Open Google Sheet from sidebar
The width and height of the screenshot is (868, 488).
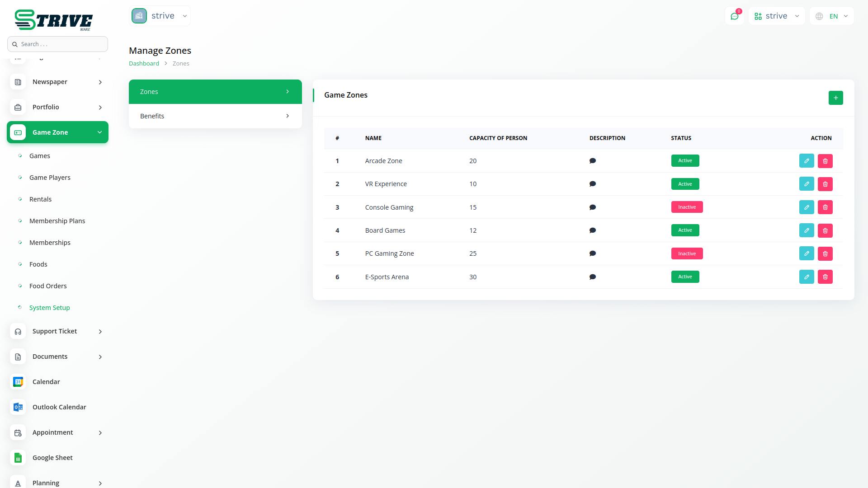52,458
